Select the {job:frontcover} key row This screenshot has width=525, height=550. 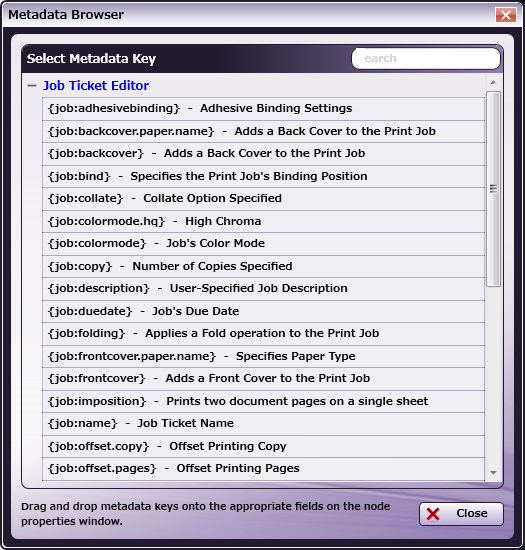pos(263,378)
